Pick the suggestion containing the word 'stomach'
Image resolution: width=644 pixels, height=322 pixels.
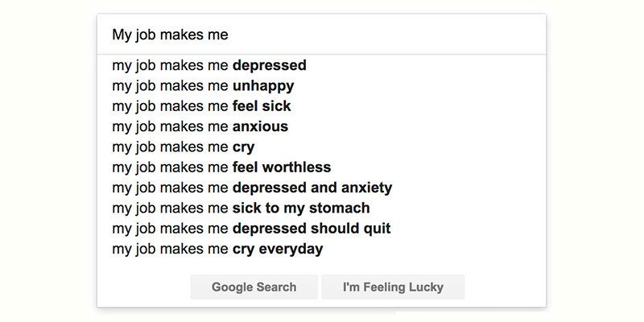[x=241, y=208]
